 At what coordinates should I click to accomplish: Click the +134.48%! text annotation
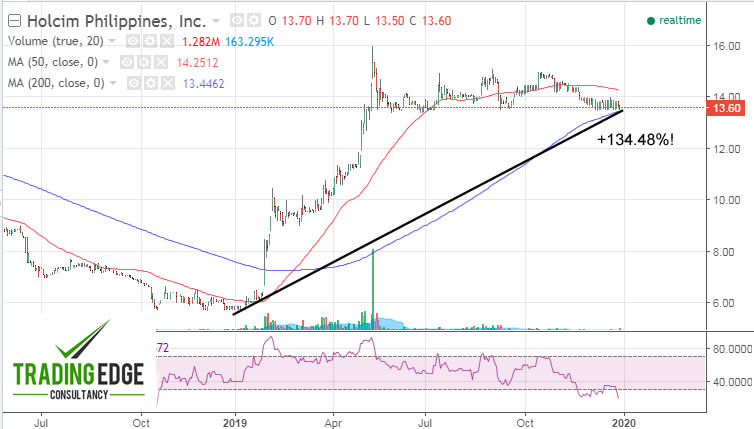[x=636, y=140]
